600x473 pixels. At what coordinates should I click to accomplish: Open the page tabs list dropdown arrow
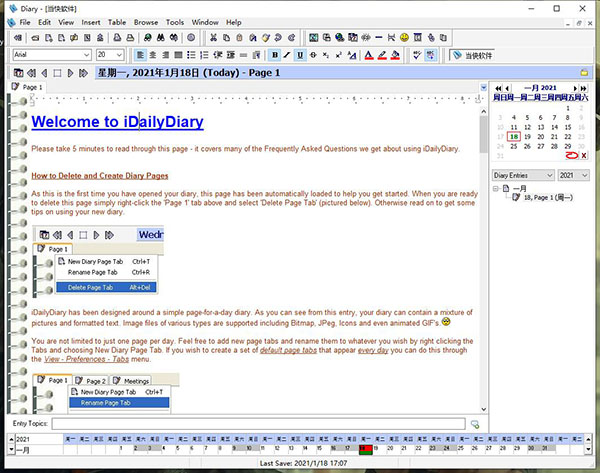click(484, 88)
